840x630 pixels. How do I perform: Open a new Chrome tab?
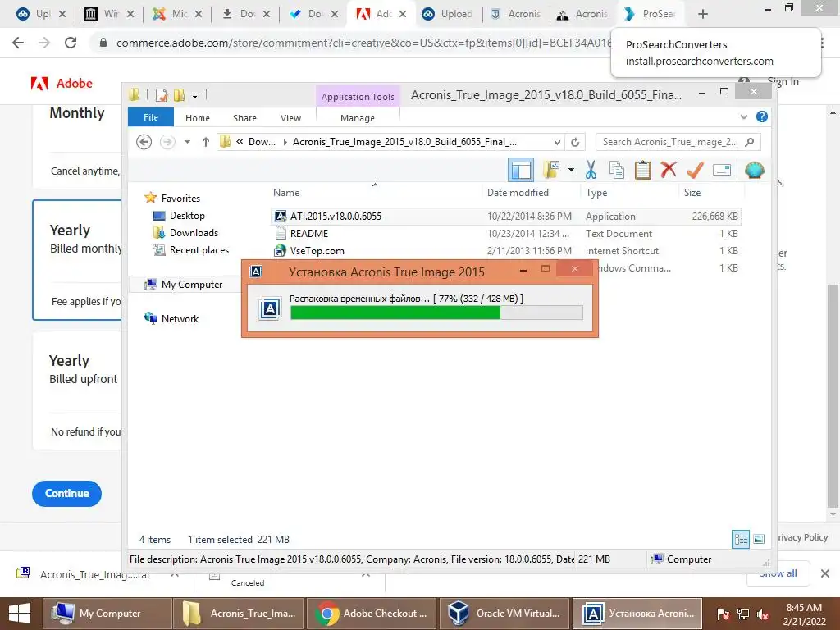tap(703, 14)
